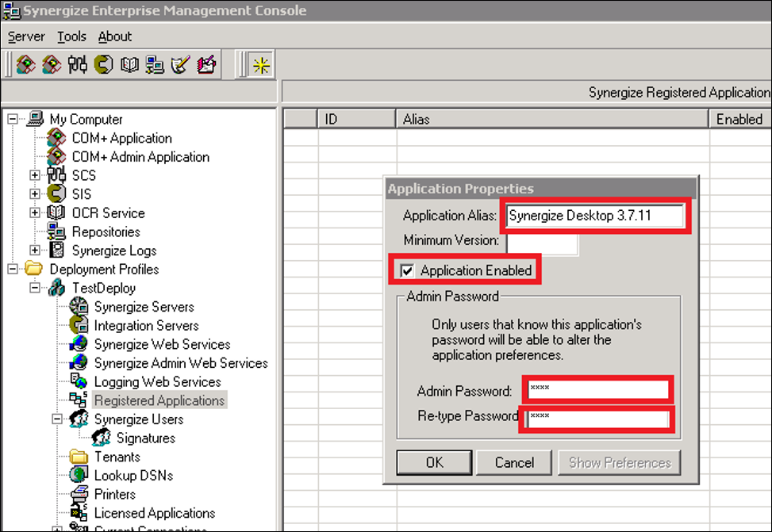Screen dimensions: 772x532
Task: Select the Synergize Servers tree icon
Action: (79, 307)
